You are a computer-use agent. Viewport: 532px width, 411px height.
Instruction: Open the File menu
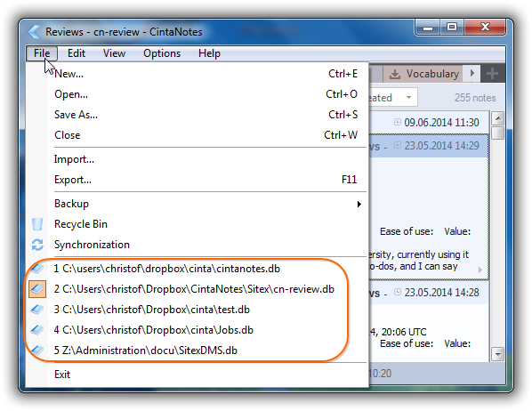coord(42,53)
